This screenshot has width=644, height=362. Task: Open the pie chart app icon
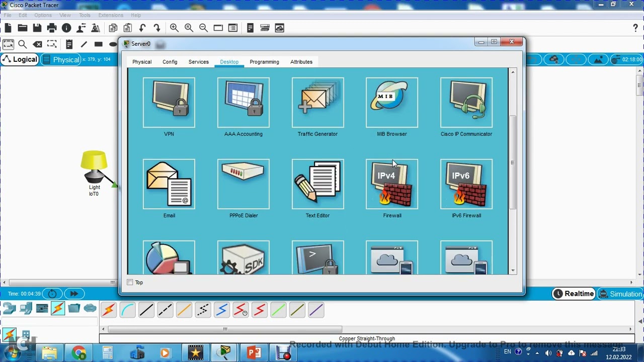pyautogui.click(x=169, y=257)
